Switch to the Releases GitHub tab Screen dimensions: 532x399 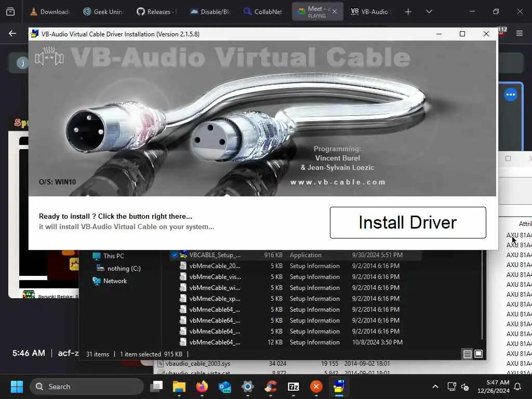(x=157, y=11)
